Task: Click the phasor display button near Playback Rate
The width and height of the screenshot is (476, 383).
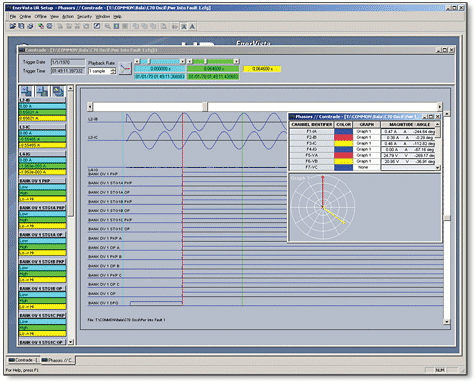Action: point(125,68)
